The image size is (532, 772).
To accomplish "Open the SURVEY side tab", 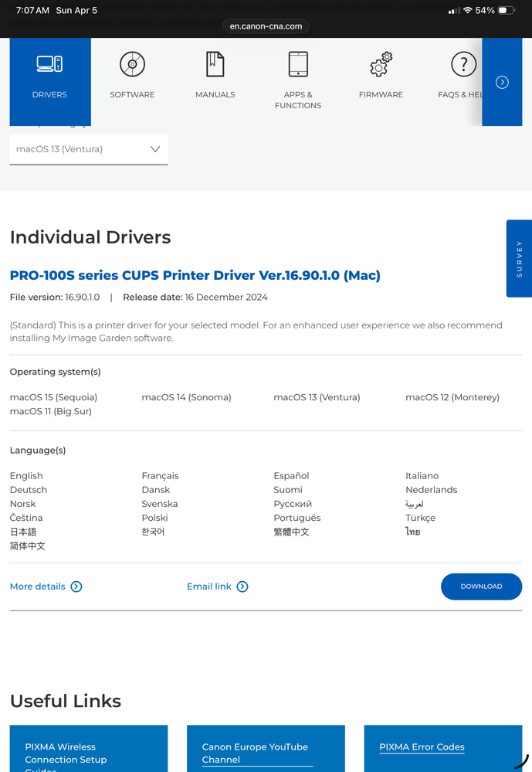I will click(x=519, y=258).
